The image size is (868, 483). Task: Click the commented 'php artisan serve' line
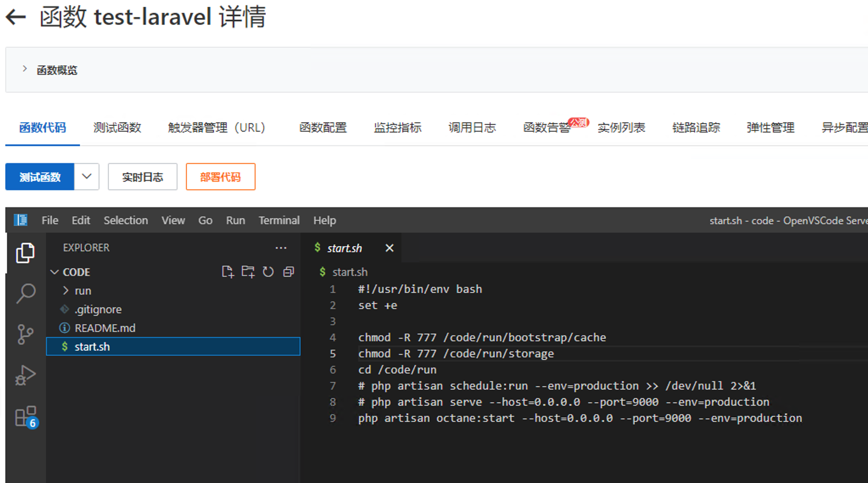[x=563, y=402]
